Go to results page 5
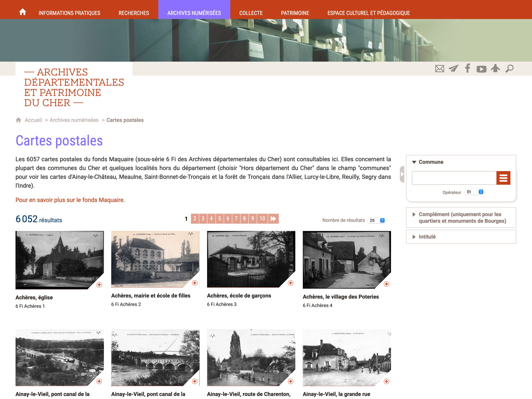Viewport: 532px width, 399px height. click(220, 219)
